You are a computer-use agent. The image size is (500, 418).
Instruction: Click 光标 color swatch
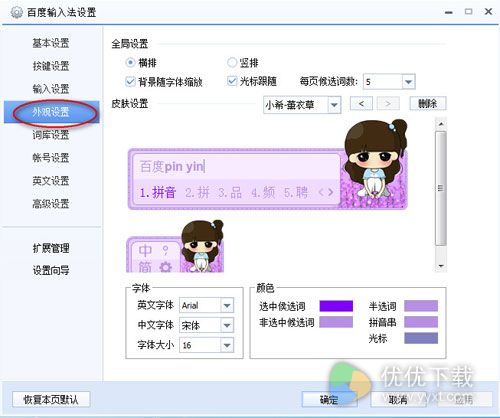(x=421, y=338)
